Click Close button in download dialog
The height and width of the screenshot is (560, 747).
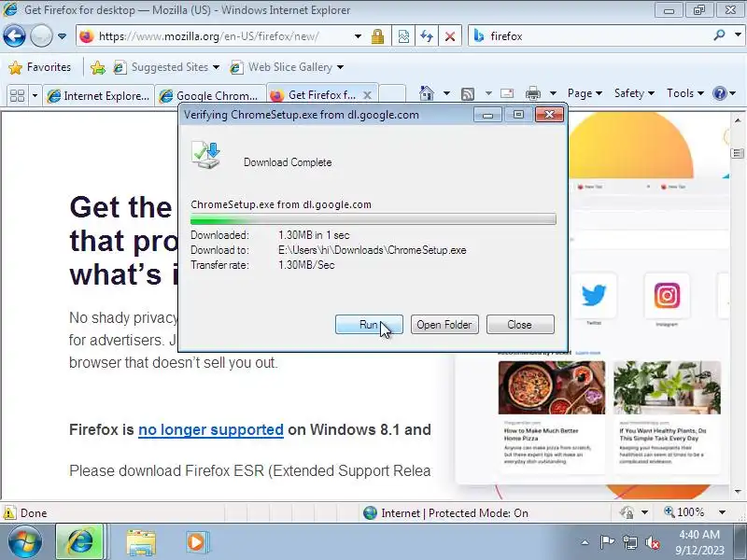coord(520,324)
